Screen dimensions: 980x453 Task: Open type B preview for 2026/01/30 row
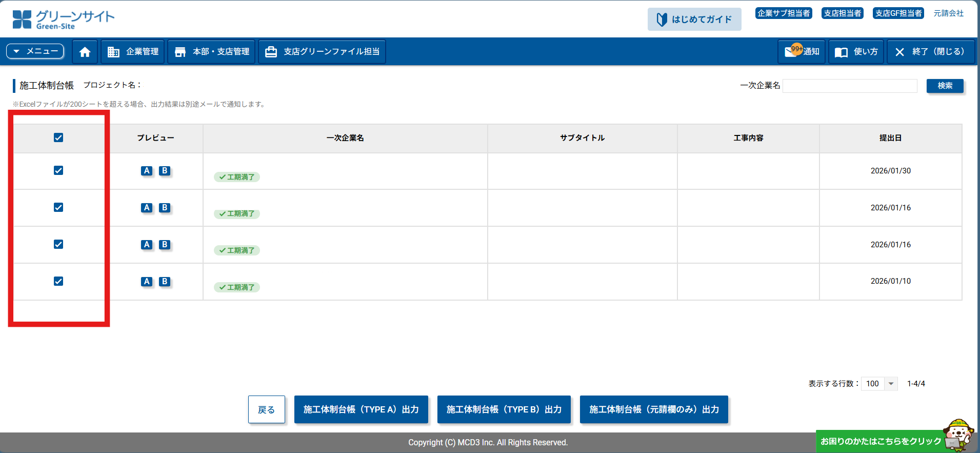tap(165, 171)
